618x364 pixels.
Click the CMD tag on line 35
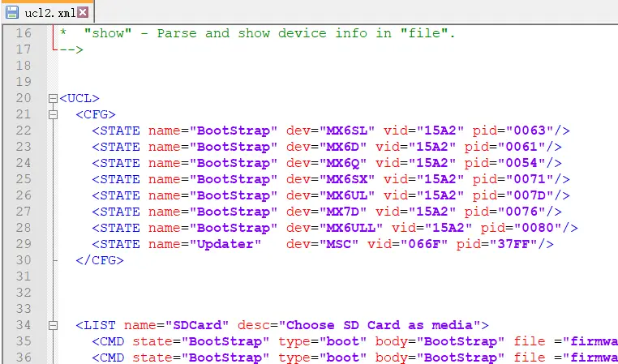coord(108,341)
